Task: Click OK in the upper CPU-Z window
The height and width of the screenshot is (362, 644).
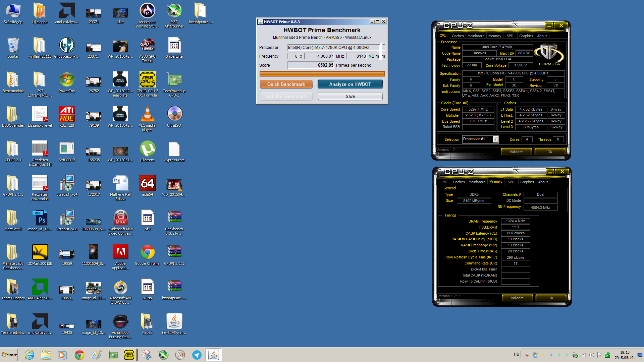Action: click(x=550, y=152)
